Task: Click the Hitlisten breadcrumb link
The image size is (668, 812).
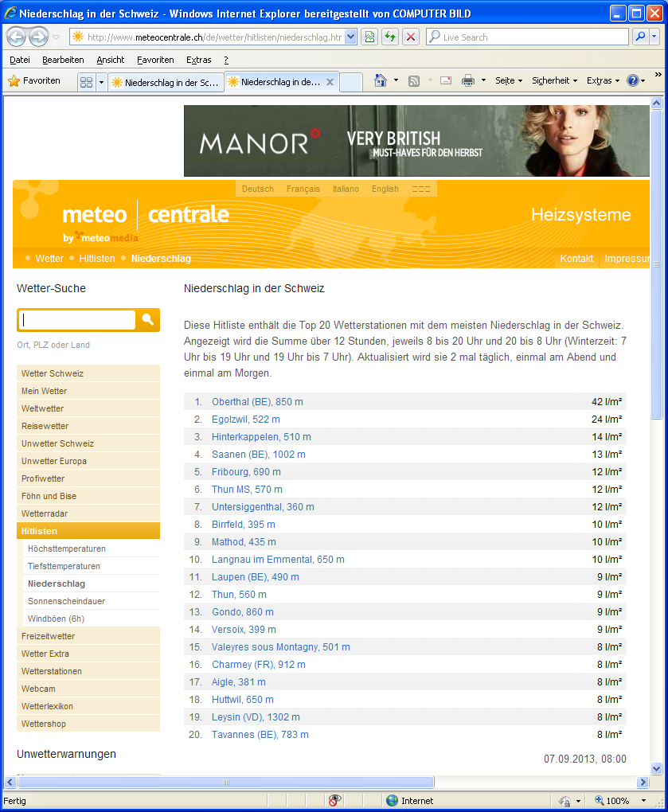Action: click(x=97, y=259)
